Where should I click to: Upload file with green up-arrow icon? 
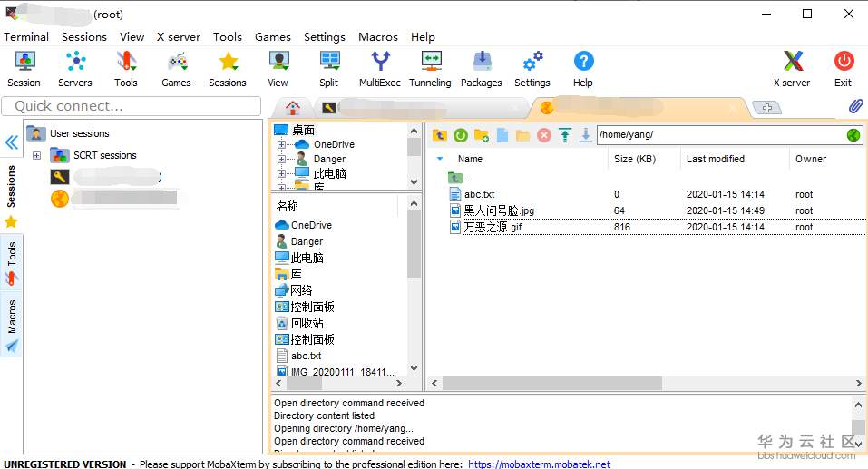coord(565,135)
